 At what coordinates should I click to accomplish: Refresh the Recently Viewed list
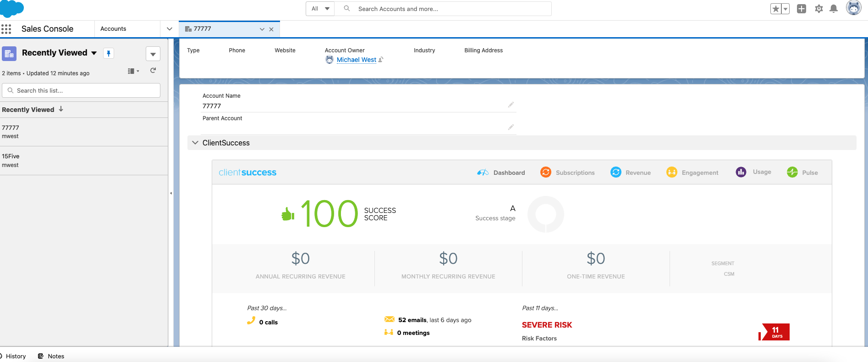(153, 71)
